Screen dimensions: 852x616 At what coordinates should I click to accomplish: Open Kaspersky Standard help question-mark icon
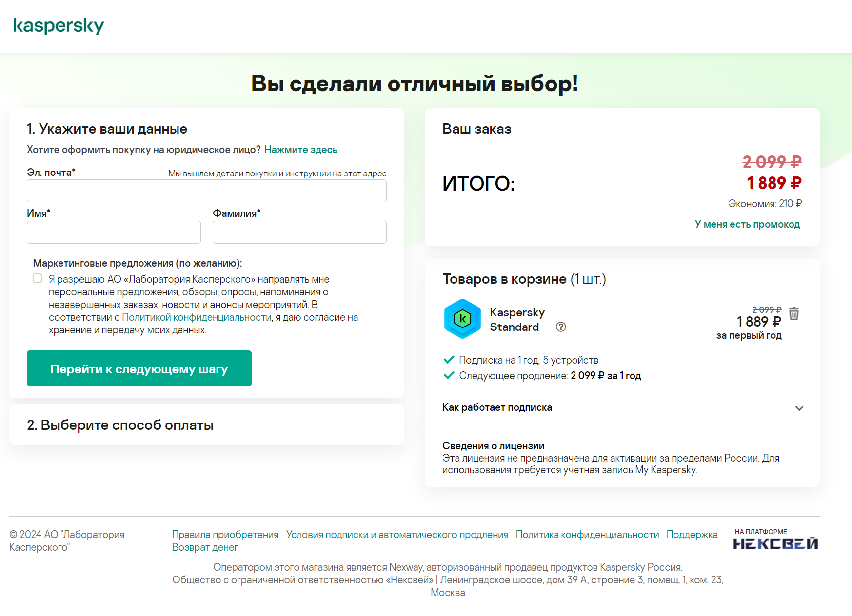point(561,327)
